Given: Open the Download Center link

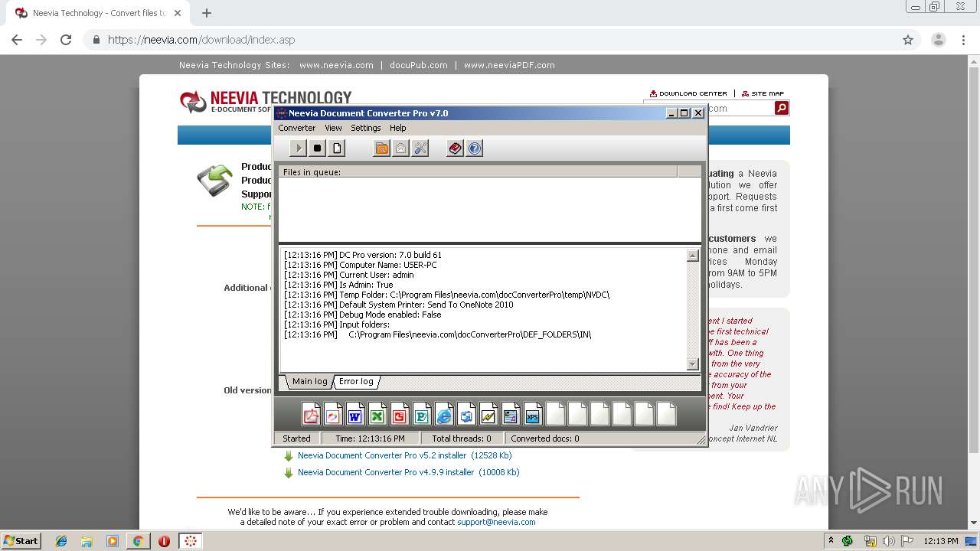Looking at the screenshot, I should (688, 93).
